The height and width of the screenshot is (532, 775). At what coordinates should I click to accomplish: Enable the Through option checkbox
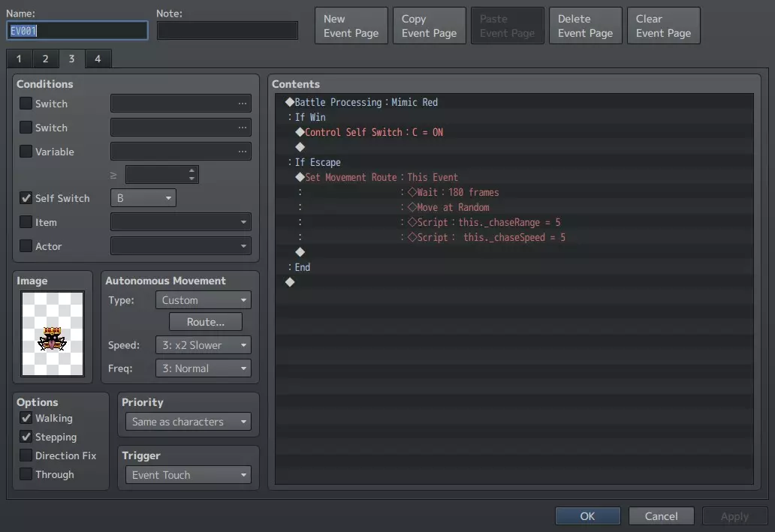pos(26,474)
